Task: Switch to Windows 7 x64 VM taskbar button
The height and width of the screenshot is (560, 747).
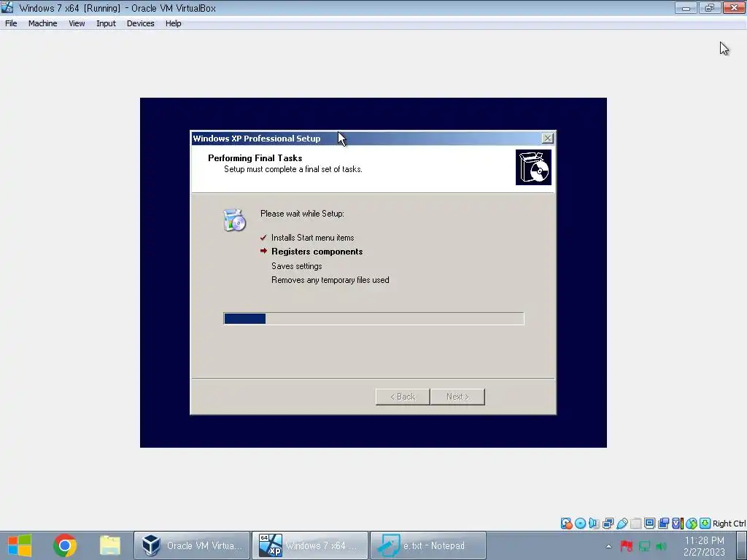Action: 310,545
